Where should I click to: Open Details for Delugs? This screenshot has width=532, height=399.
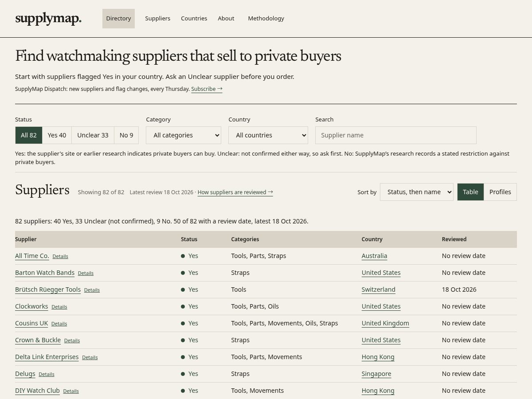coord(47,374)
